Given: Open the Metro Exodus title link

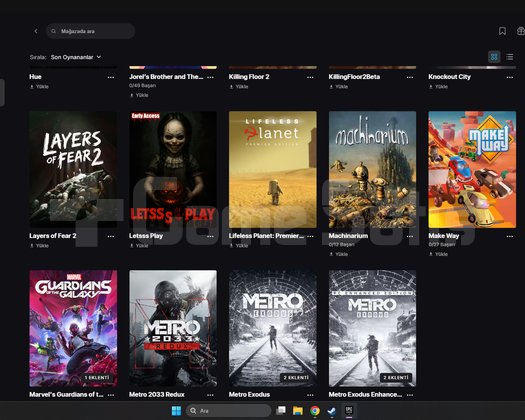Looking at the screenshot, I should click(249, 395).
